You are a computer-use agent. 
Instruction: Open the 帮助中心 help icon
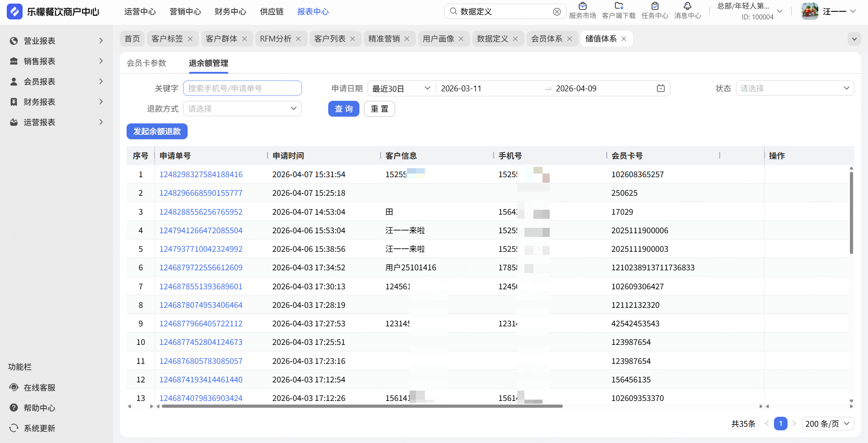[x=14, y=408]
